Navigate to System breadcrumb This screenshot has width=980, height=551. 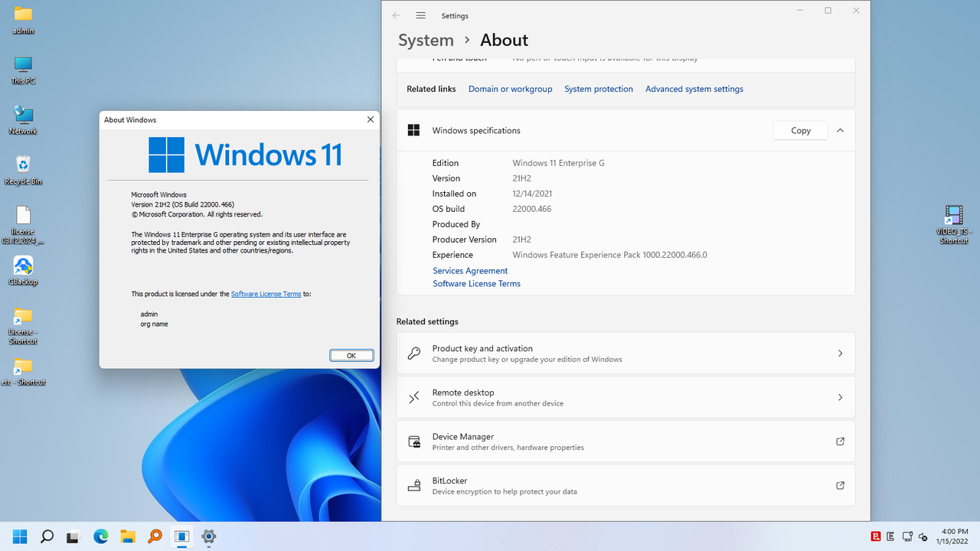[426, 40]
